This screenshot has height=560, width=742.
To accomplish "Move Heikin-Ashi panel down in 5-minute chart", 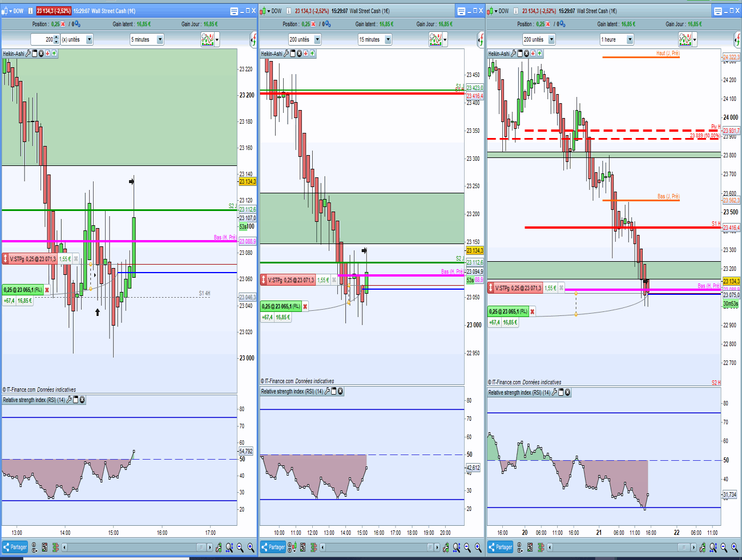I will coord(48,54).
